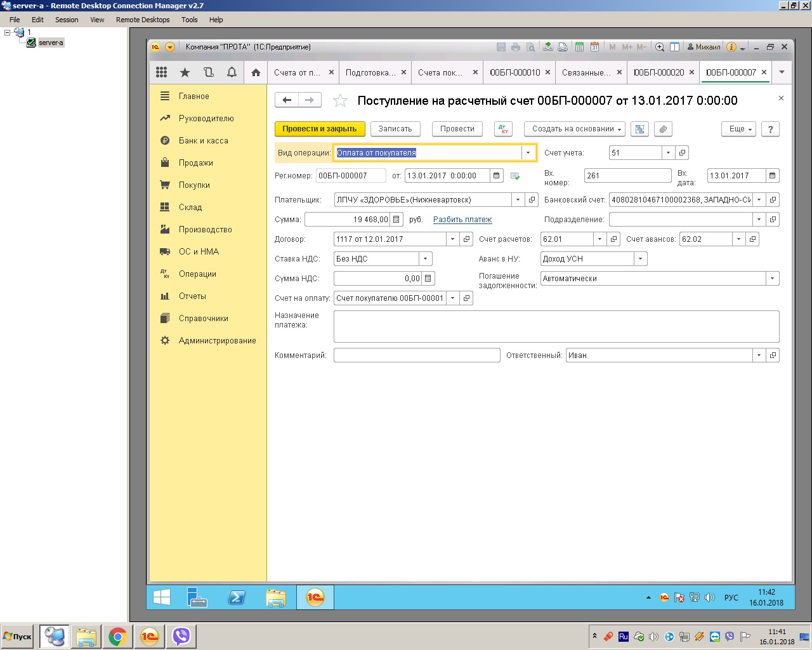Show the Дт/Кт postings icon
The width and height of the screenshot is (812, 650).
[x=503, y=129]
